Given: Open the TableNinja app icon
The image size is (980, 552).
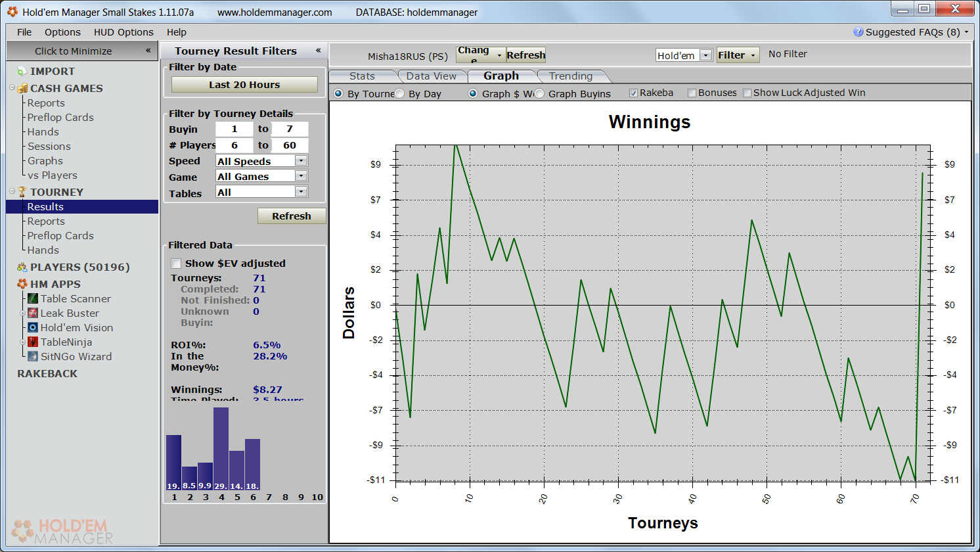Looking at the screenshot, I should pyautogui.click(x=33, y=342).
